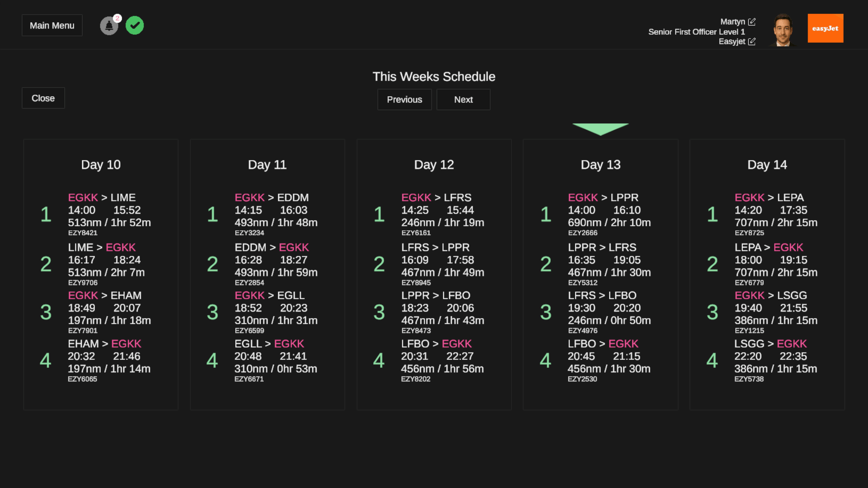Click the easyJet airline logo
Screen dimensions: 868x488
(825, 28)
